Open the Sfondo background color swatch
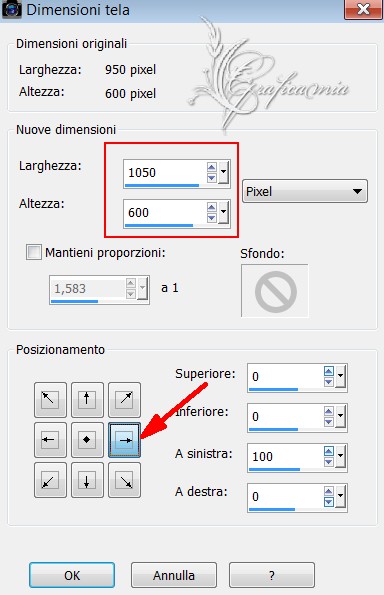The height and width of the screenshot is (595, 384). click(275, 291)
